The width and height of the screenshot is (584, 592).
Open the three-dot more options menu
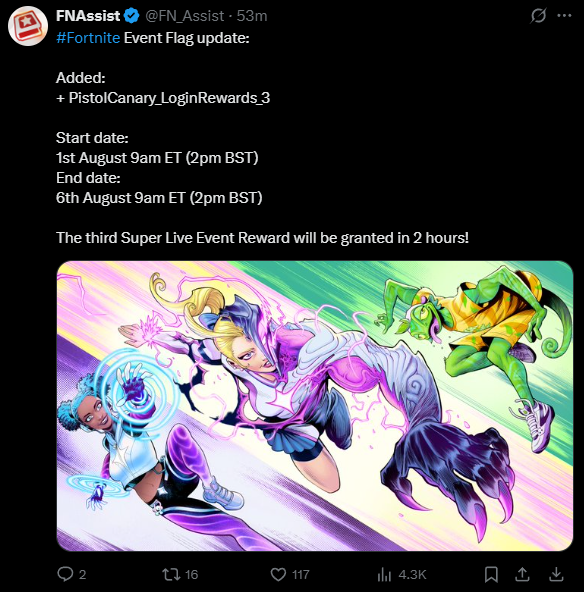[x=564, y=16]
